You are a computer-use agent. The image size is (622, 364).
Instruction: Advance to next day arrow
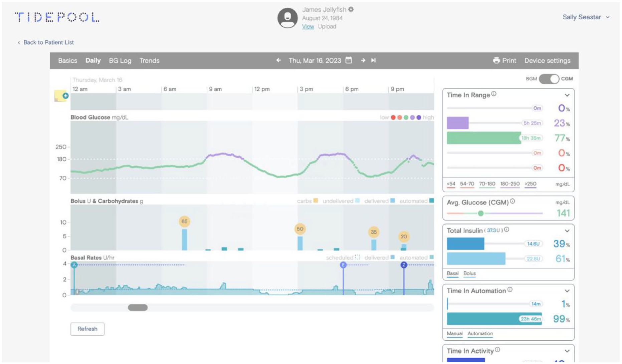[363, 60]
